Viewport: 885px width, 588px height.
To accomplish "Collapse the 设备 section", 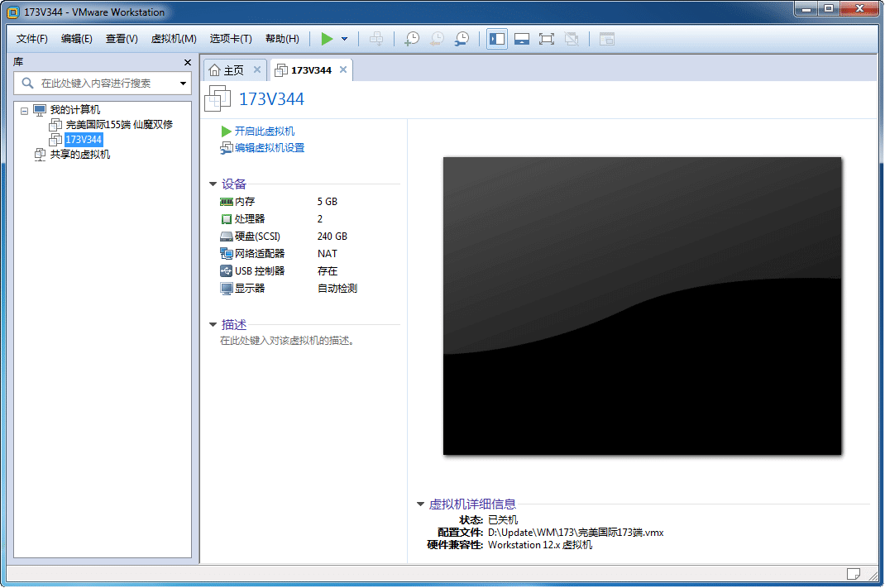I will [213, 184].
